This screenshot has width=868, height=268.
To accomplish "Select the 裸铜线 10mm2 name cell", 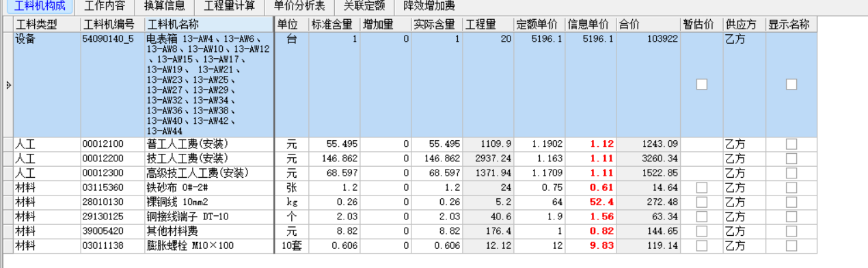I will pyautogui.click(x=209, y=202).
